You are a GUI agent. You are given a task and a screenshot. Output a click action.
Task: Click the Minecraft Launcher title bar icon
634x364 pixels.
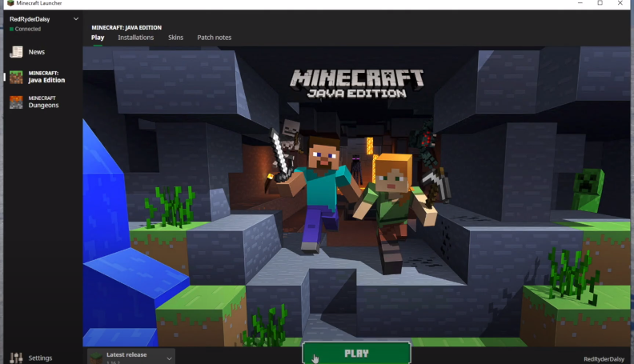tap(10, 3)
